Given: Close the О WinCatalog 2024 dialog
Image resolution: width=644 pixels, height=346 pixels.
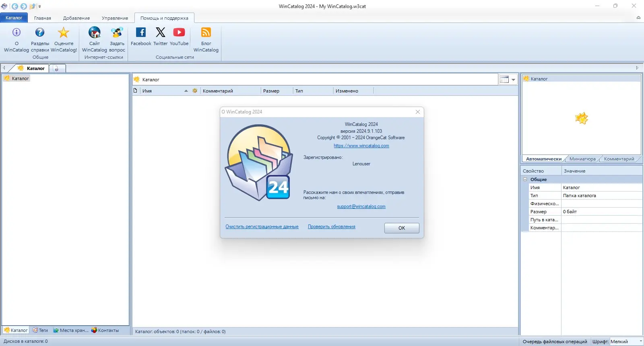Looking at the screenshot, I should pos(418,112).
